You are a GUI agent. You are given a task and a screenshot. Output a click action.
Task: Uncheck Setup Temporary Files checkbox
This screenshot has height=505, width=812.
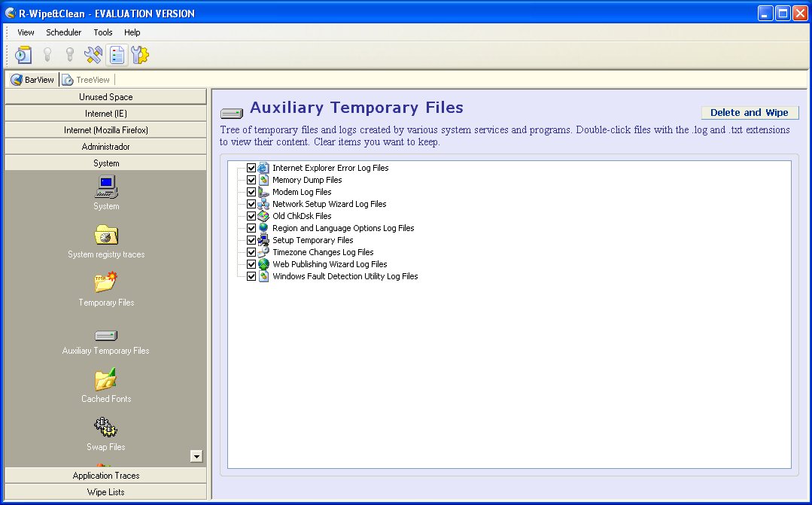251,240
